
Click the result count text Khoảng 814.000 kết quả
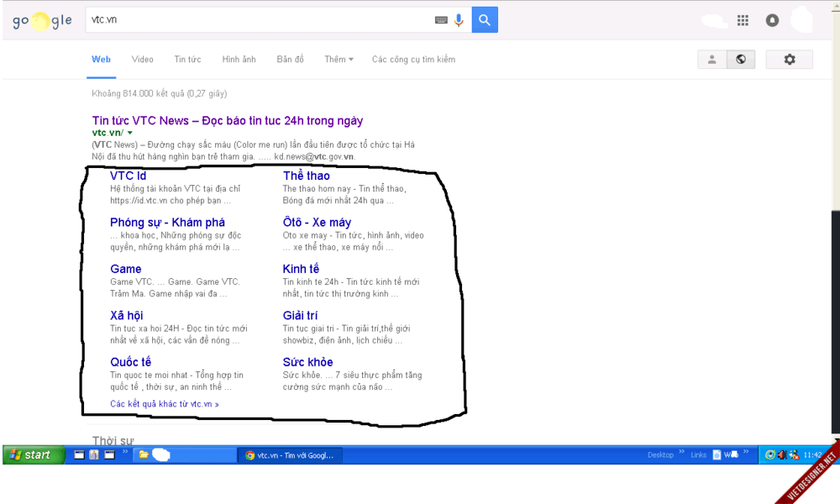(159, 94)
